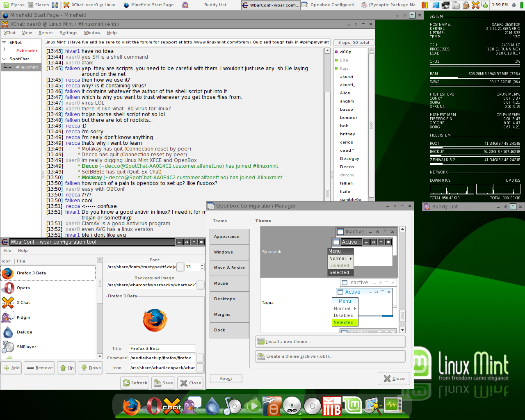Open Pidgin purple bird icon in dock
Image resolution: width=525 pixels, height=420 pixels.
191,406
